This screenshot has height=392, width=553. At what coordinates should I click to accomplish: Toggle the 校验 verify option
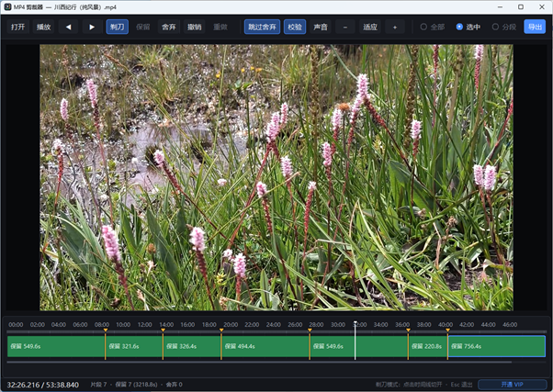295,27
